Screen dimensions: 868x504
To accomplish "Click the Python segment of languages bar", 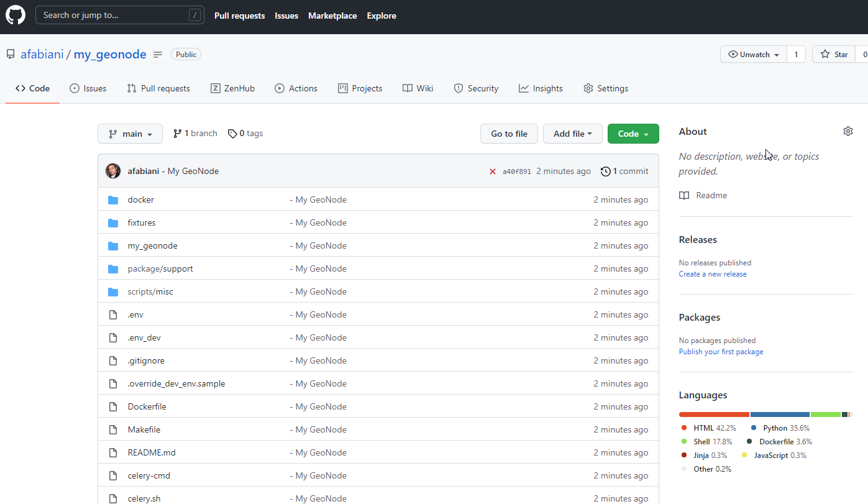I will pos(780,415).
